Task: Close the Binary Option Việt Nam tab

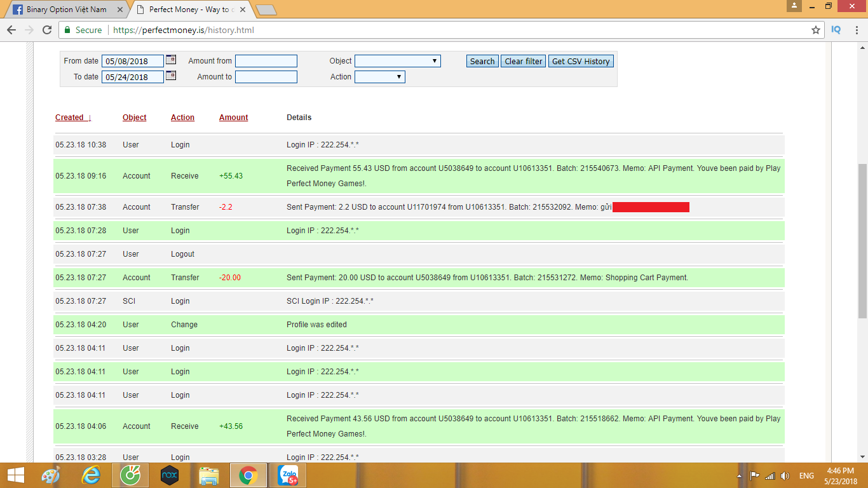Action: coord(120,10)
